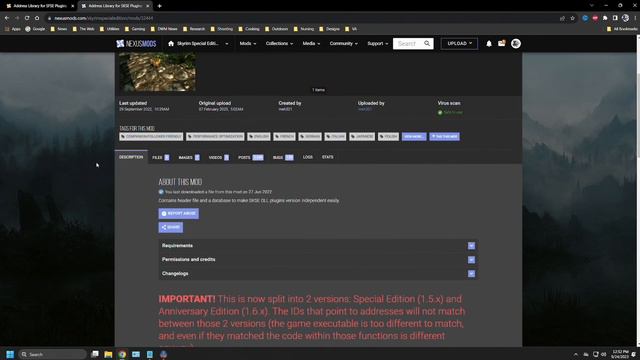Open the Gaming bookmarks folder
640x360 pixels.
click(135, 29)
